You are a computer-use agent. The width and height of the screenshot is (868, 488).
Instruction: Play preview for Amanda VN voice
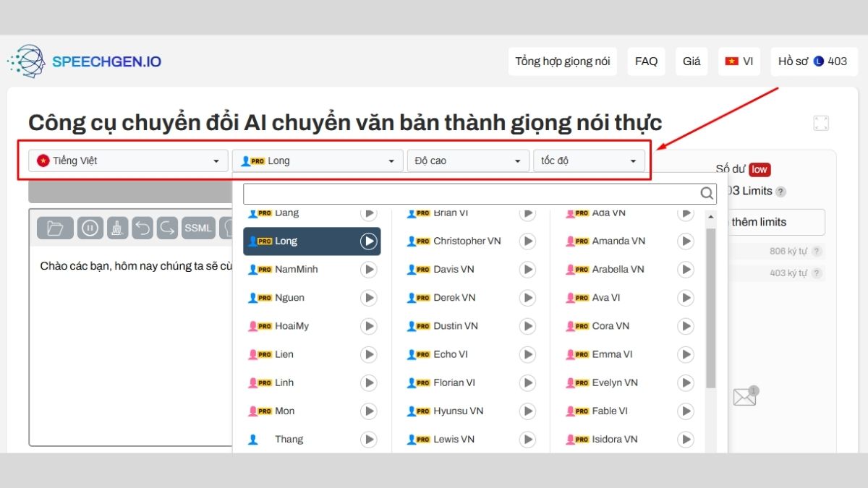(686, 241)
